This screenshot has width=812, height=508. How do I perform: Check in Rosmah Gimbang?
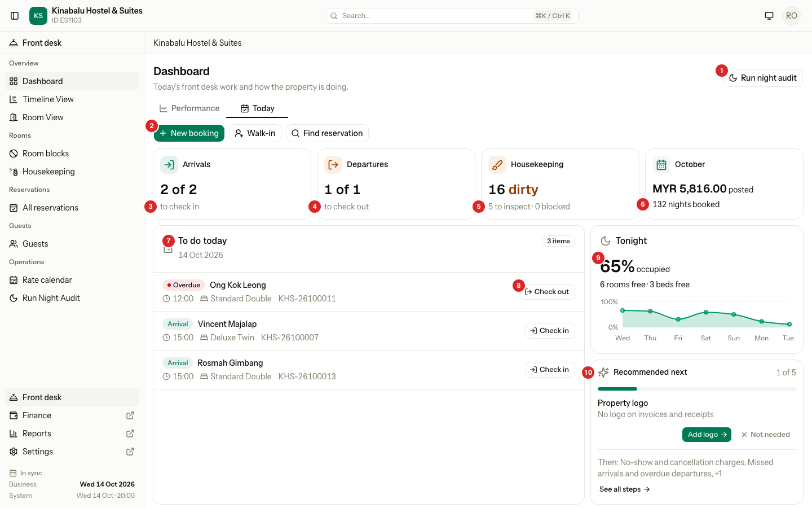point(550,370)
